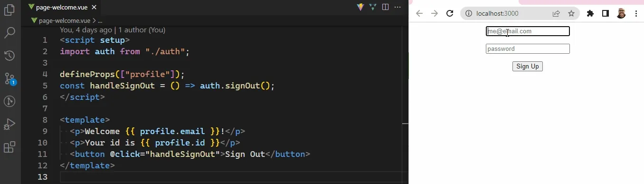Click defineProps on line 4

tap(87, 74)
